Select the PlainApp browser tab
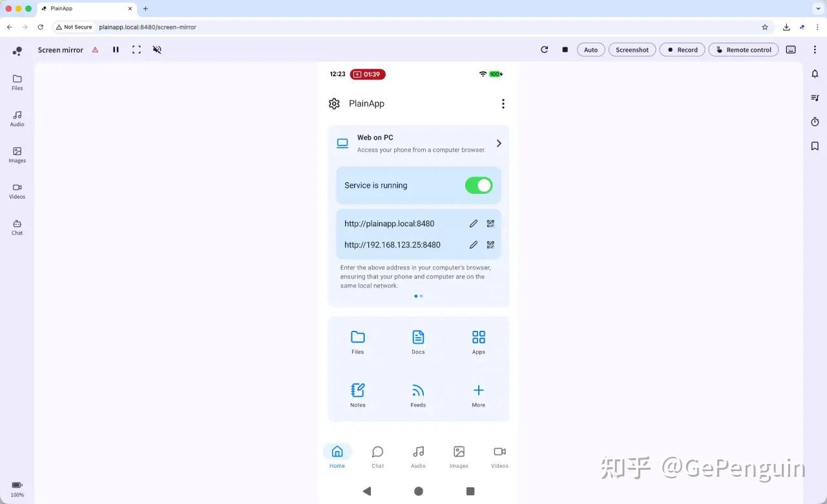 (x=87, y=8)
